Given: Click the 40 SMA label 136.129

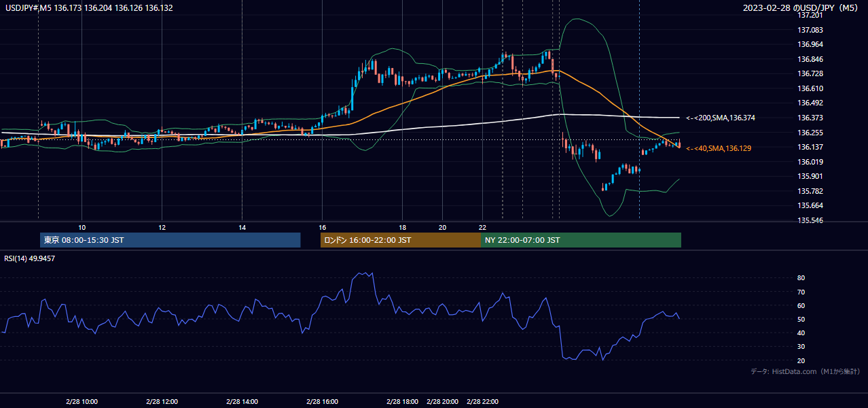Looking at the screenshot, I should tap(719, 148).
